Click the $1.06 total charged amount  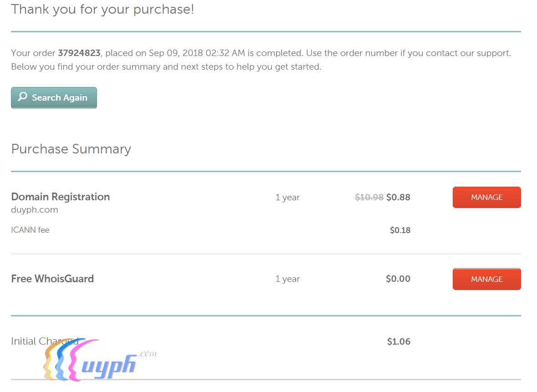point(399,341)
